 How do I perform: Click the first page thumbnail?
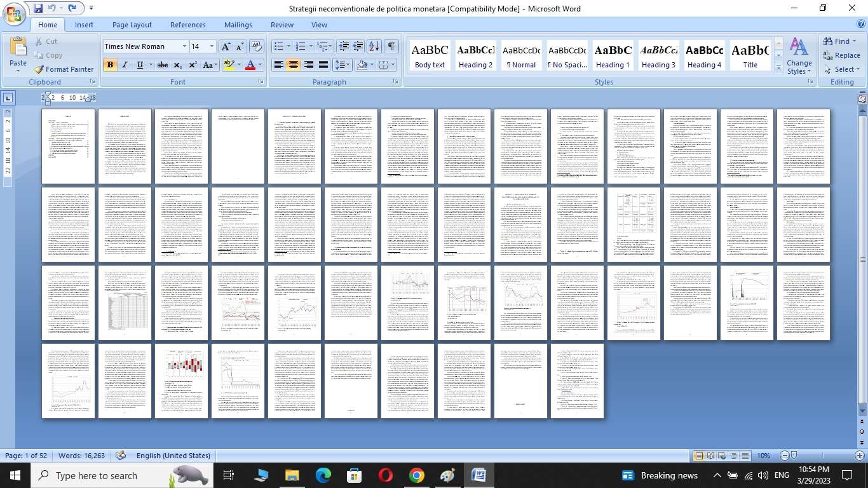click(x=68, y=146)
